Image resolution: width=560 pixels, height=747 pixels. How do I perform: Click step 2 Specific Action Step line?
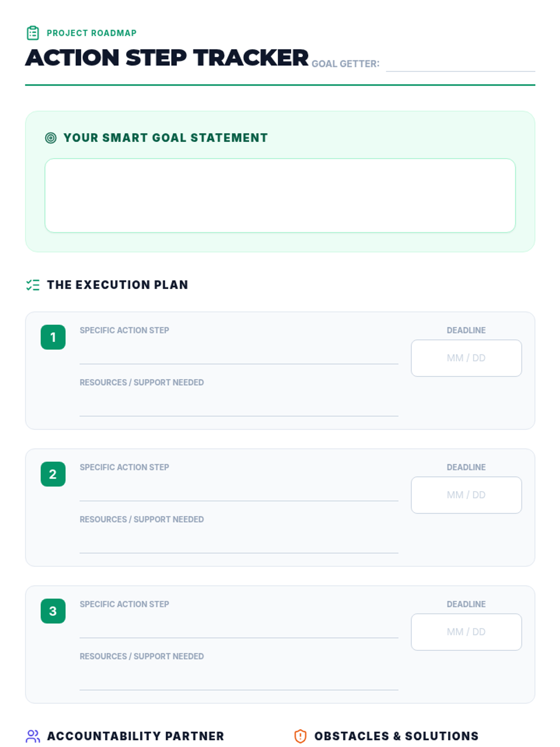coord(238,492)
